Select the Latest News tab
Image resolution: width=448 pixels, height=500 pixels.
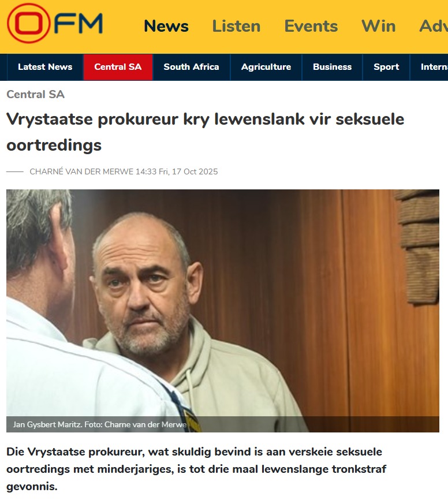(x=45, y=67)
